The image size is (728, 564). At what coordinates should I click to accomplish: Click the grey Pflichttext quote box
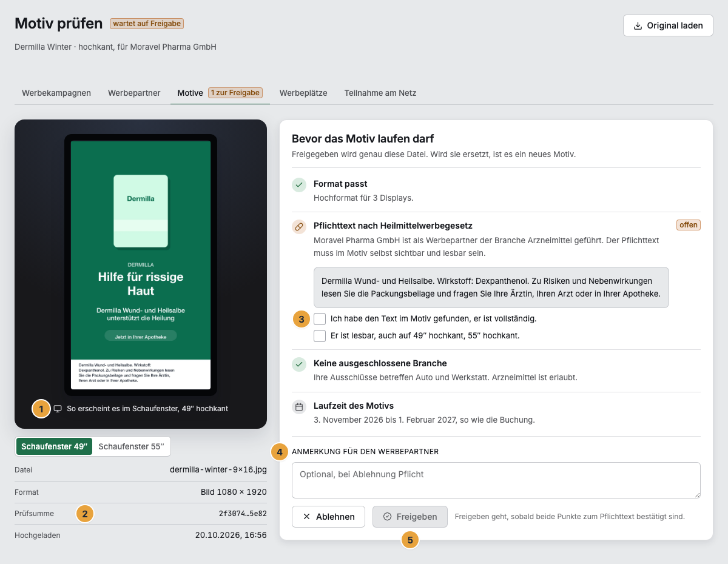491,287
